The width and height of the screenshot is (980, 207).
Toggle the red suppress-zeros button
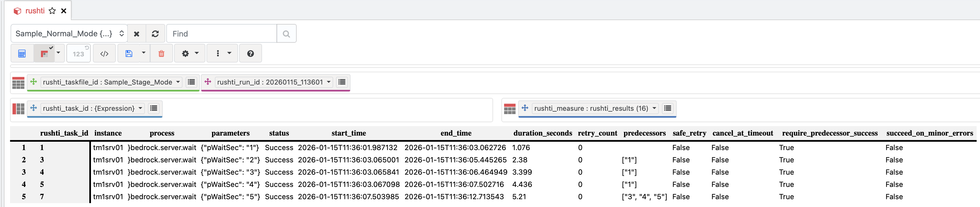click(44, 54)
